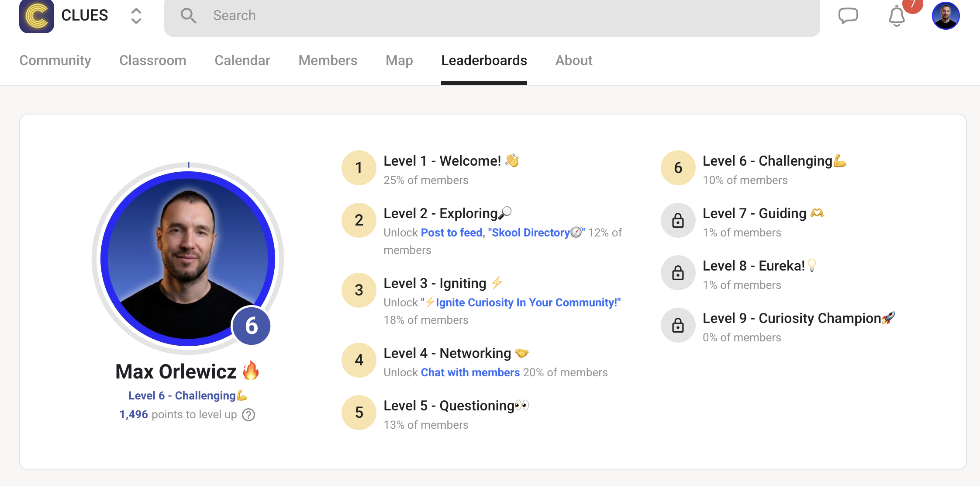Switch to the Classroom tab
Image resolution: width=980 pixels, height=486 pixels.
pos(152,60)
